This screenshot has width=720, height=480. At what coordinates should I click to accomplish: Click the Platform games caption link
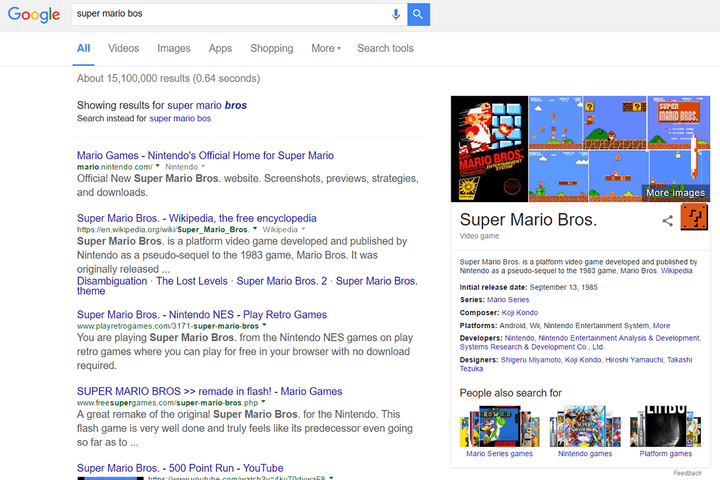pyautogui.click(x=666, y=454)
